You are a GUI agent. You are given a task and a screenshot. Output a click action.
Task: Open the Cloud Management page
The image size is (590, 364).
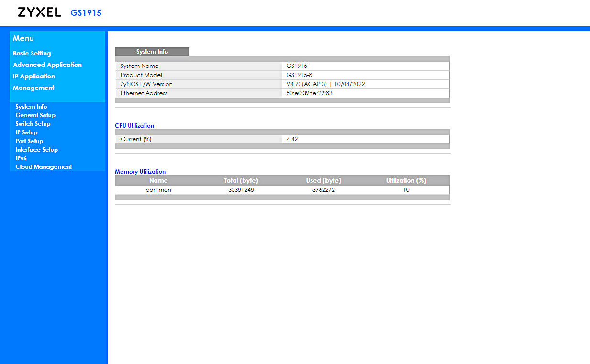44,167
